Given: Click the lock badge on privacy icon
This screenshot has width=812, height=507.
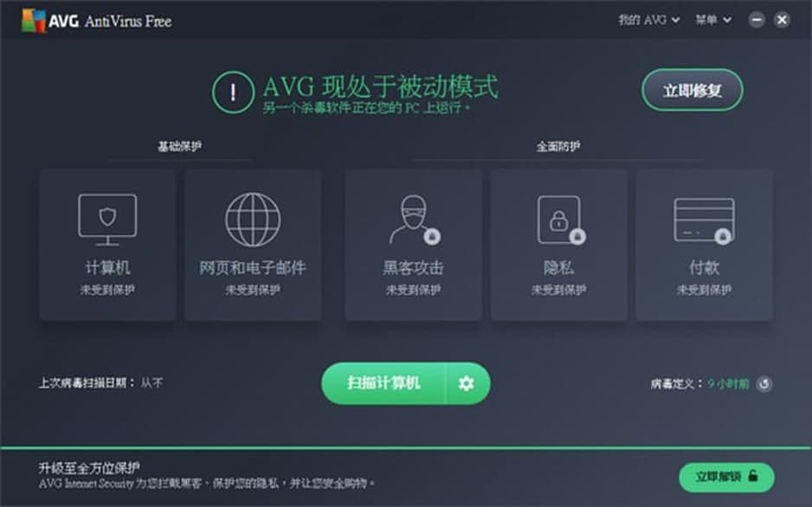Looking at the screenshot, I should (577, 236).
